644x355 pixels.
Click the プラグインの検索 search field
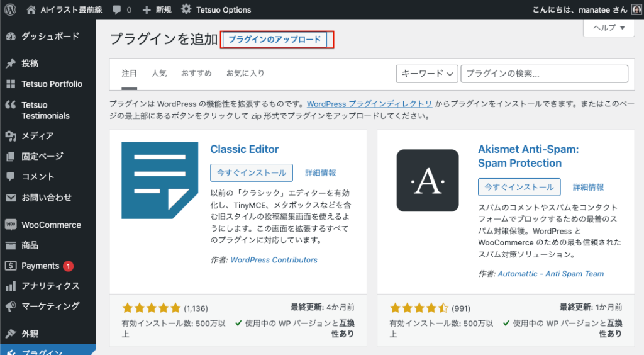544,74
